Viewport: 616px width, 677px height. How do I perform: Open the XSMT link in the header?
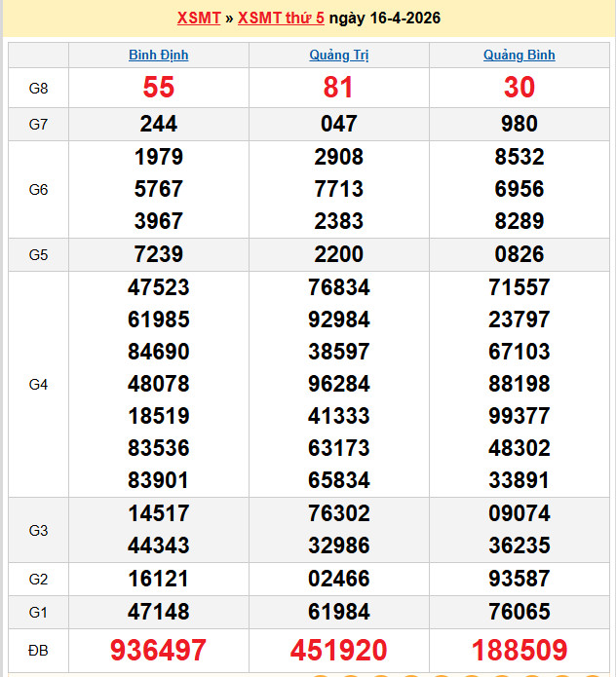click(198, 19)
